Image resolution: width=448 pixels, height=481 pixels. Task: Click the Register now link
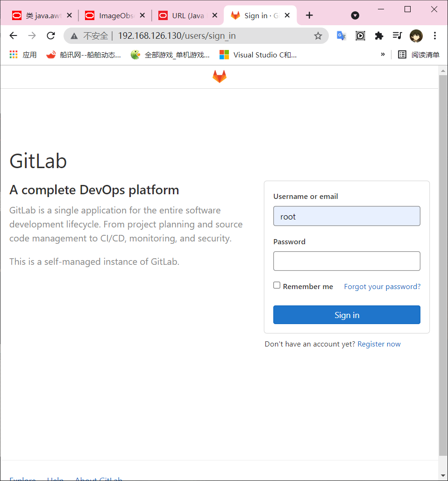379,344
